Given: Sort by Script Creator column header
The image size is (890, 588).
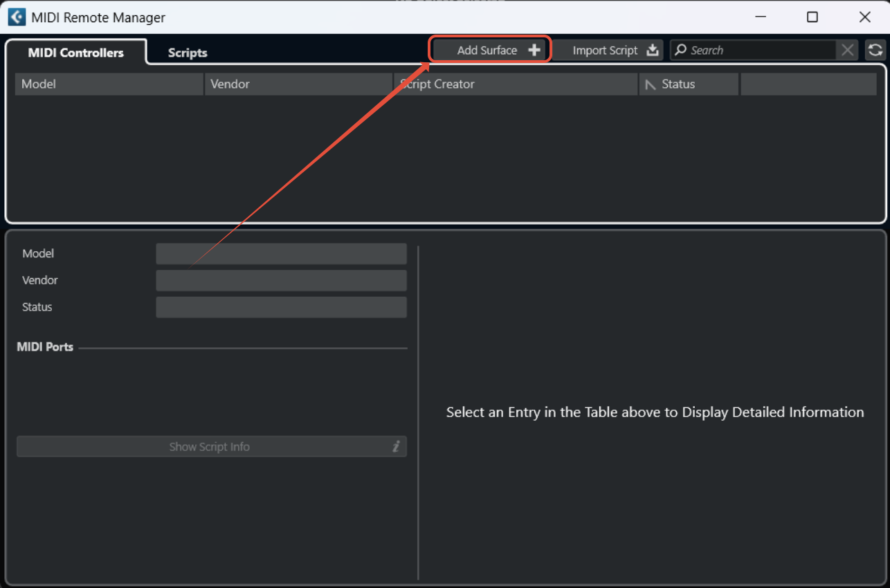Looking at the screenshot, I should point(516,84).
